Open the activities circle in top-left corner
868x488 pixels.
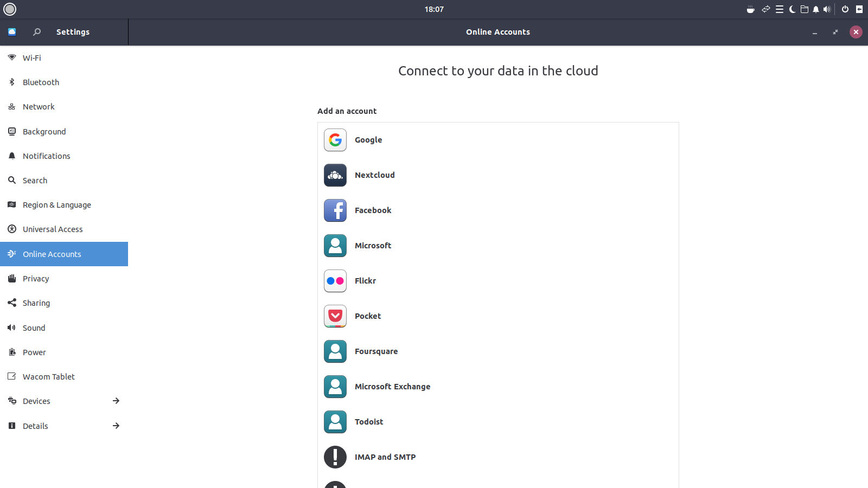[10, 9]
